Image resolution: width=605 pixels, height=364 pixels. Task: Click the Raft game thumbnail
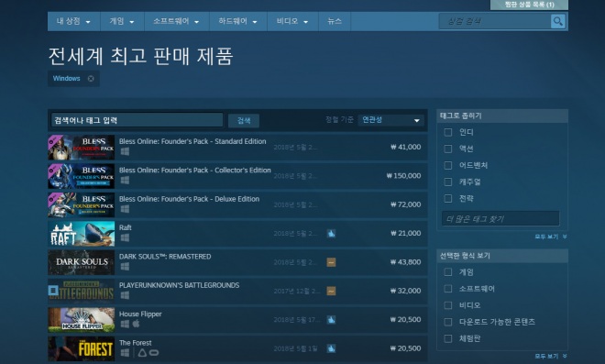point(82,234)
